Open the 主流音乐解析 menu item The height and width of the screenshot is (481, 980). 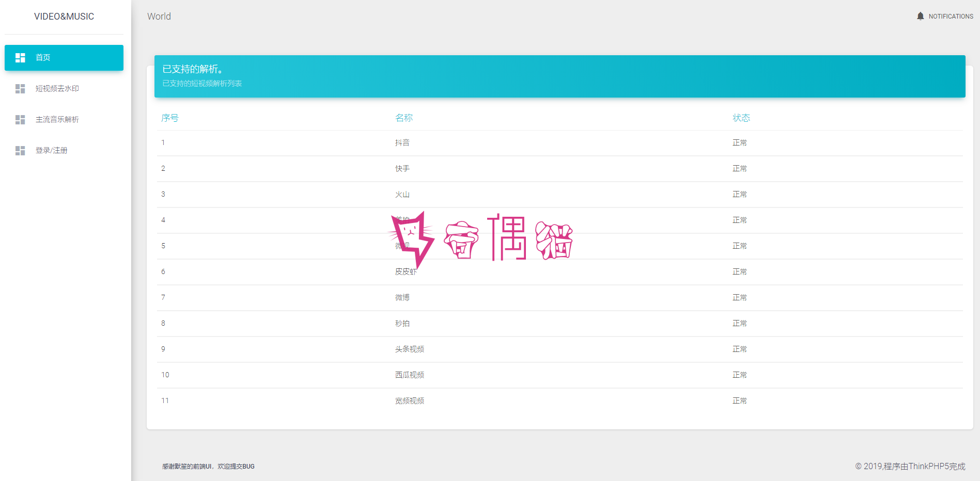point(64,120)
